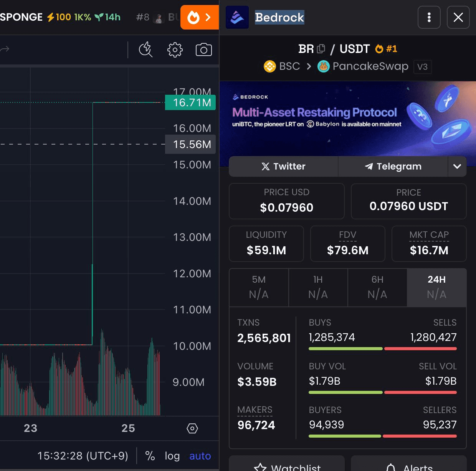Click the date label 25 on axis

pos(128,428)
